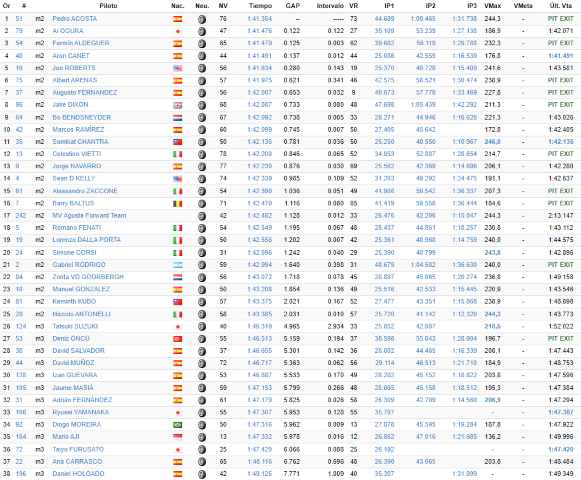The width and height of the screenshot is (581, 480).
Task: Sort by Piloto column header
Action: tap(108, 6)
